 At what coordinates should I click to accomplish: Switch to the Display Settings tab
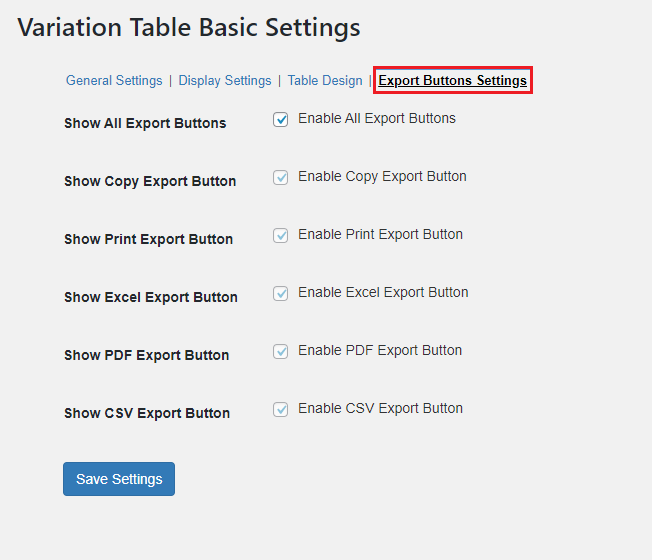(x=225, y=81)
